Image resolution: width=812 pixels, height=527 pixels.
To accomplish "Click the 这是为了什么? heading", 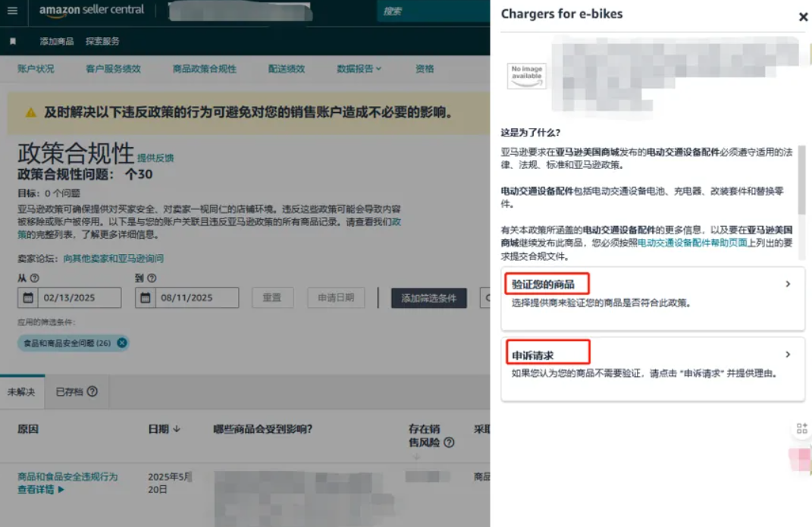I will point(530,133).
